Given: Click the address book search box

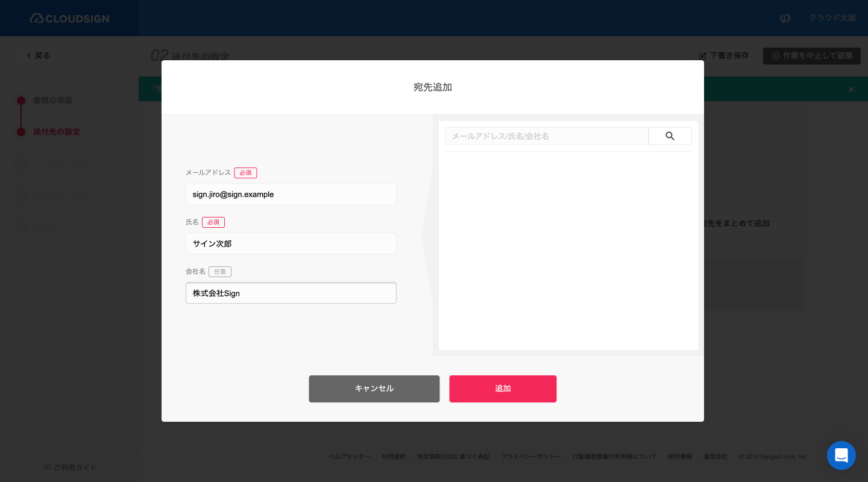Looking at the screenshot, I should (546, 136).
